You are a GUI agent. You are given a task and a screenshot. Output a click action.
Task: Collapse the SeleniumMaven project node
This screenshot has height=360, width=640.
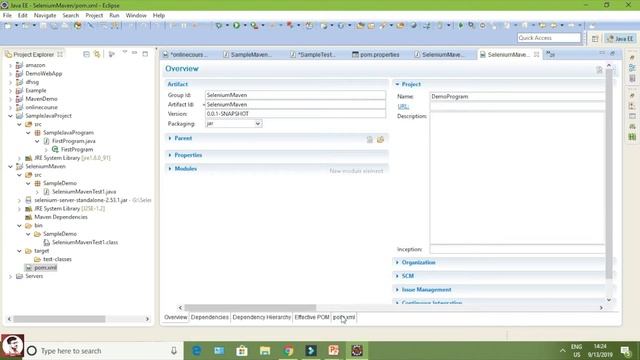(10, 167)
